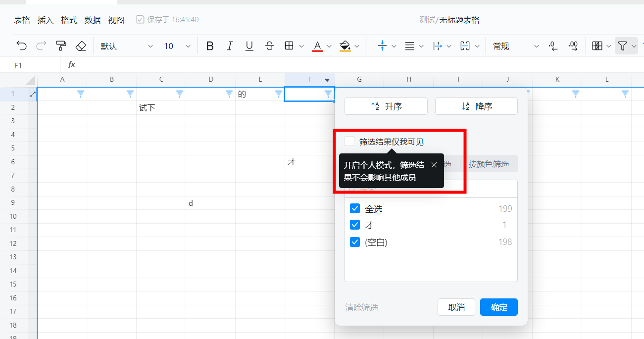The height and width of the screenshot is (339, 644).
Task: Click the 确定 confirm button
Action: pos(498,307)
